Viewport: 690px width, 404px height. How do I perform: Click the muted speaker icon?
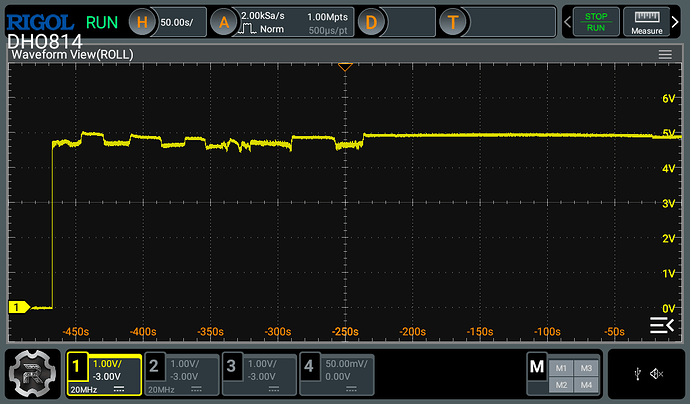coord(656,373)
